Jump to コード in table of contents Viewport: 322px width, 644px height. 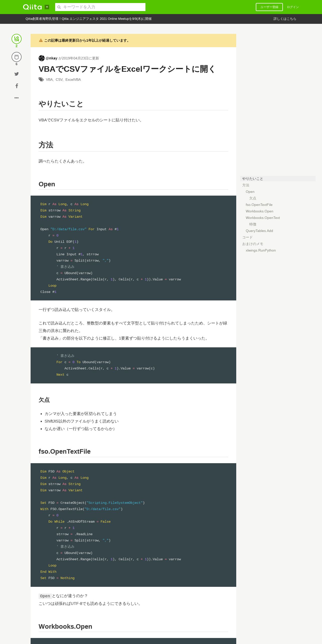pyautogui.click(x=248, y=237)
